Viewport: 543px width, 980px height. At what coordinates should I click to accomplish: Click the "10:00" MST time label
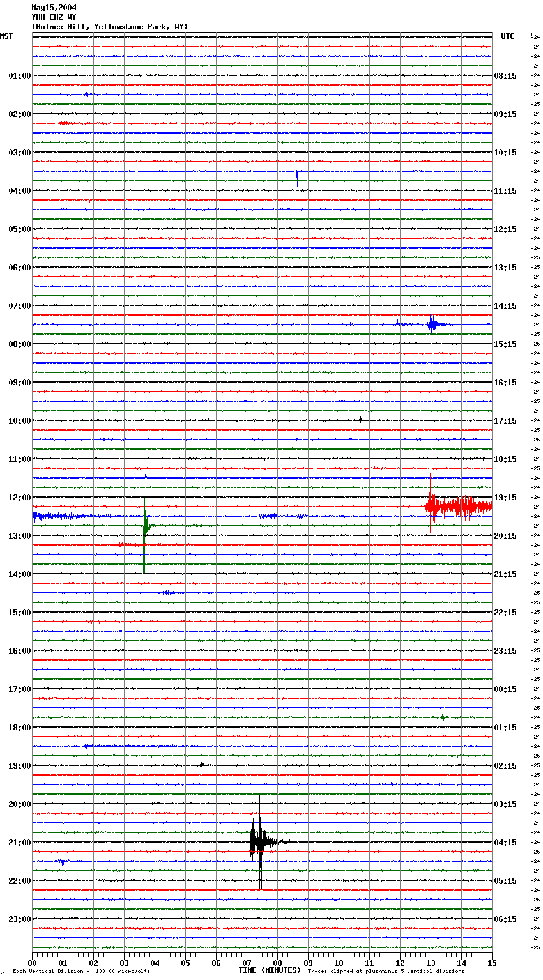coord(20,421)
